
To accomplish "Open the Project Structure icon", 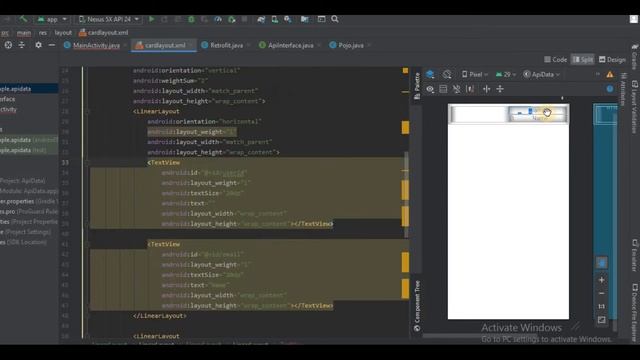I will (304, 19).
